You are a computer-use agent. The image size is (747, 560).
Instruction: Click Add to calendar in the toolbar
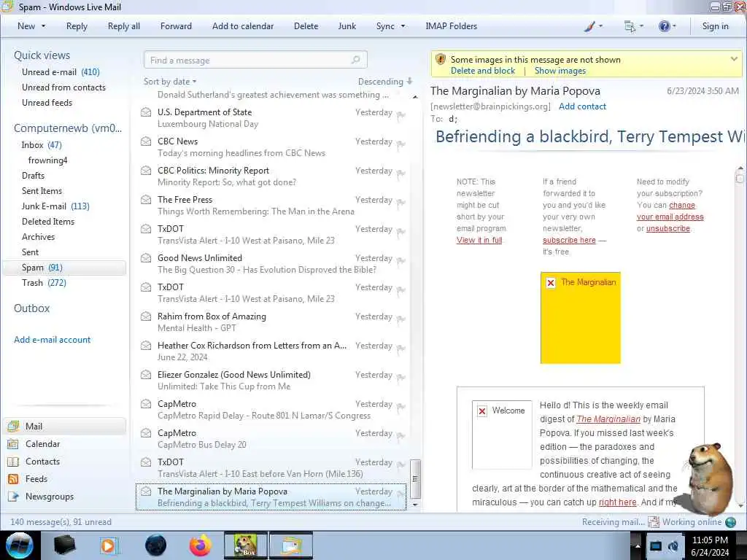243,26
